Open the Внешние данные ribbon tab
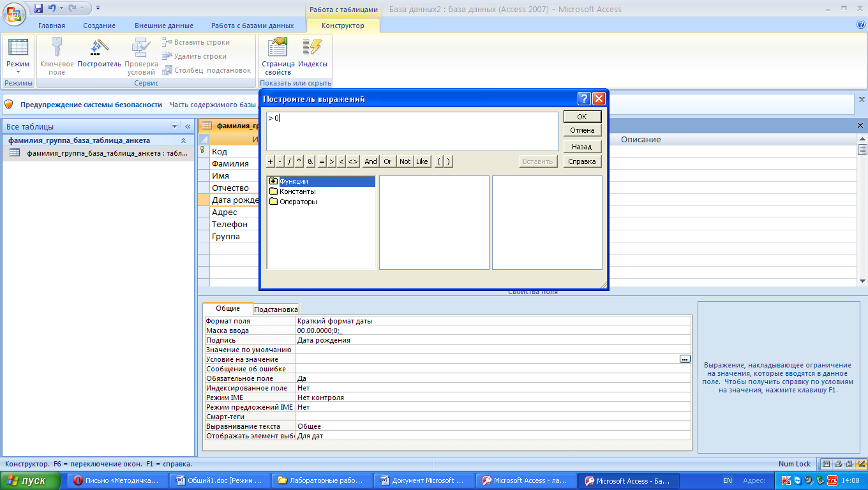868x490 pixels. pos(164,26)
